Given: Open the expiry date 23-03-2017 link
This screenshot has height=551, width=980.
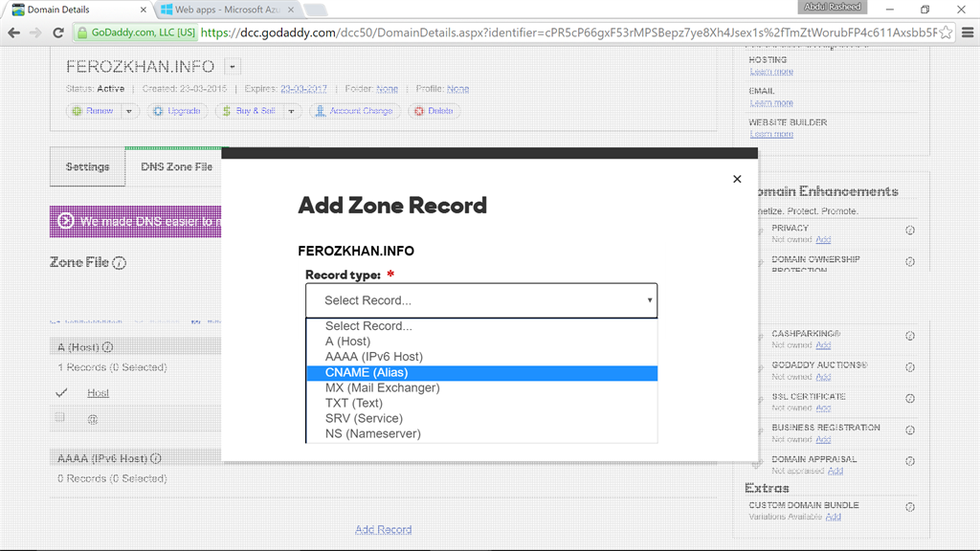Looking at the screenshot, I should tap(303, 89).
